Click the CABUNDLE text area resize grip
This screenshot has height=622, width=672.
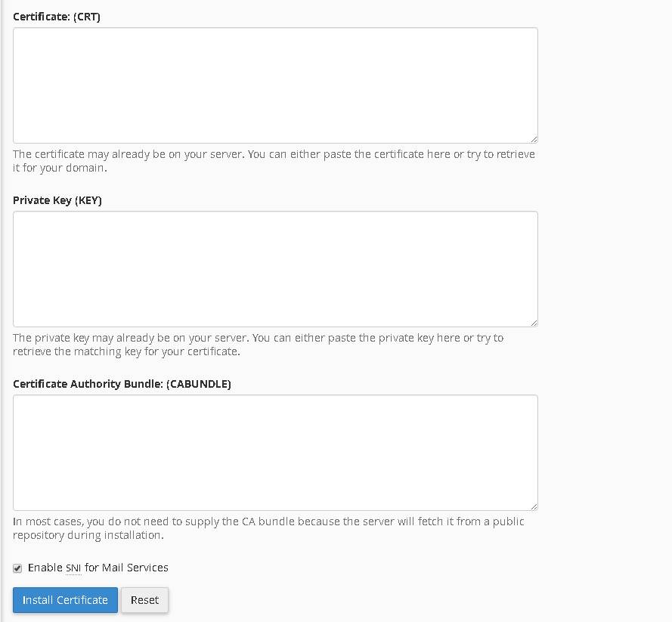(x=534, y=506)
